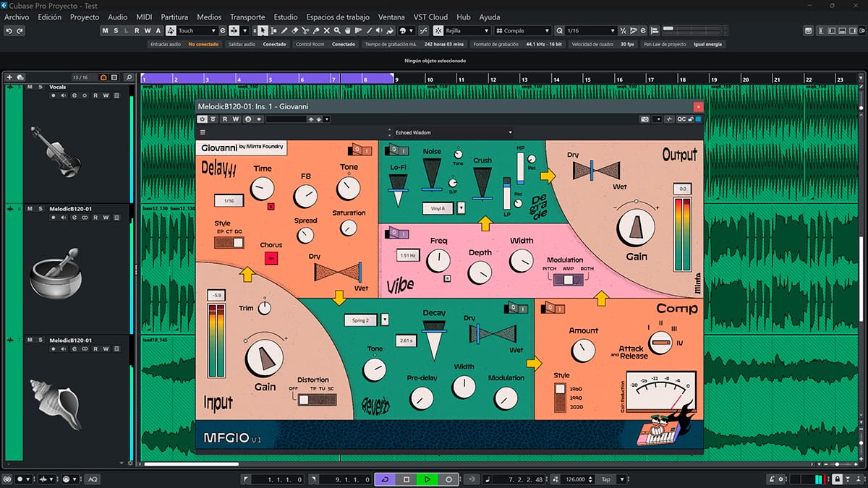Toggle Vibe section on/off switch
Screen dimensions: 868x488
398,233
